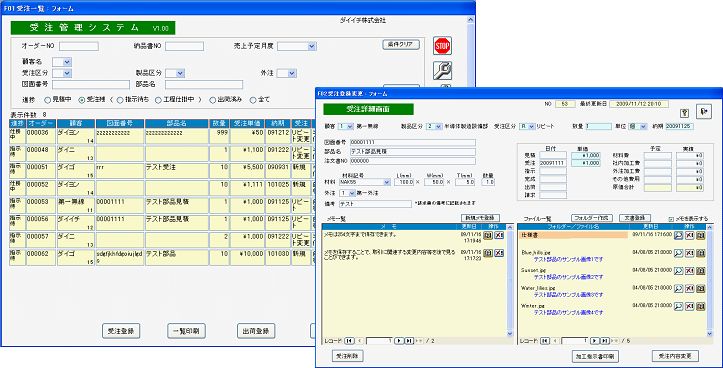Click the 文書登録 button
This screenshot has height=368, width=723.
[x=635, y=218]
